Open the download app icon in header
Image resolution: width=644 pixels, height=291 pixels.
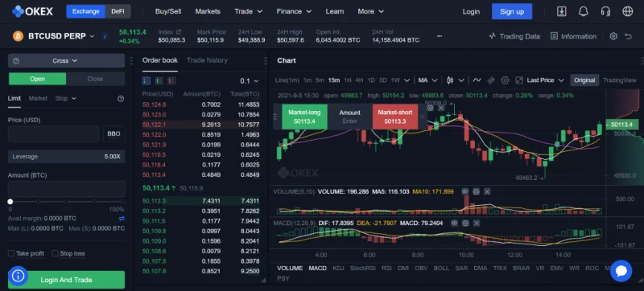coord(561,11)
